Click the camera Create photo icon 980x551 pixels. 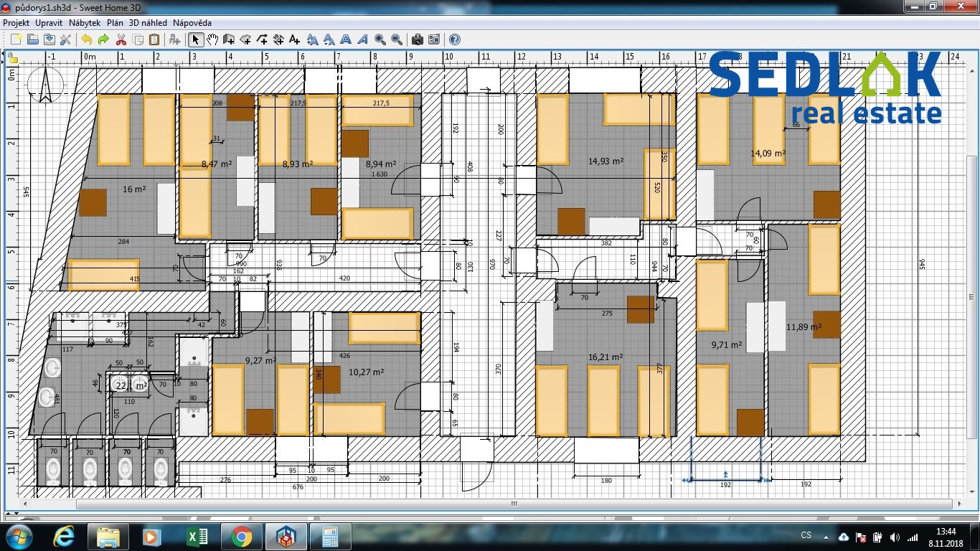417,39
